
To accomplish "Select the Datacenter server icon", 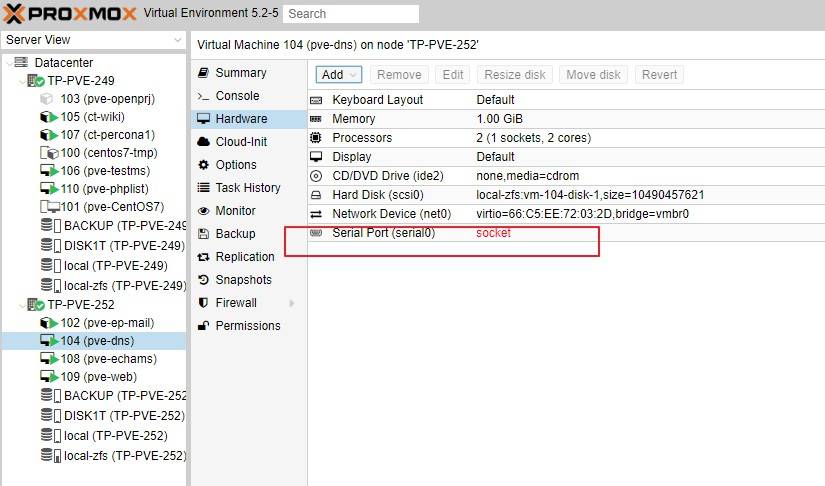I will click(x=21, y=62).
